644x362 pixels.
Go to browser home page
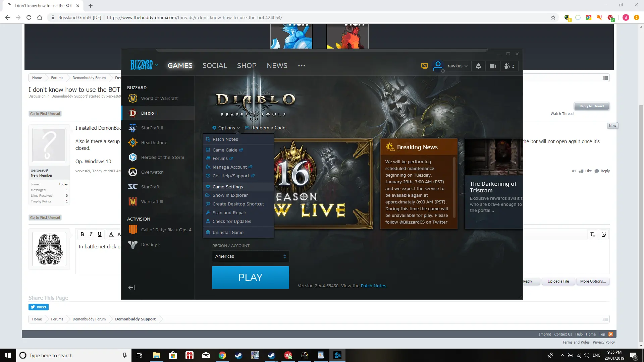[40, 17]
